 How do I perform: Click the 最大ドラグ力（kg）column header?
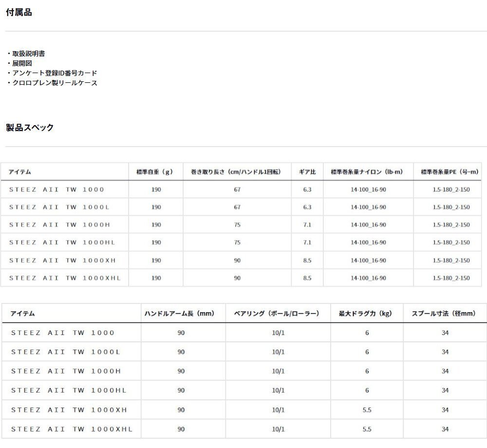tap(365, 313)
